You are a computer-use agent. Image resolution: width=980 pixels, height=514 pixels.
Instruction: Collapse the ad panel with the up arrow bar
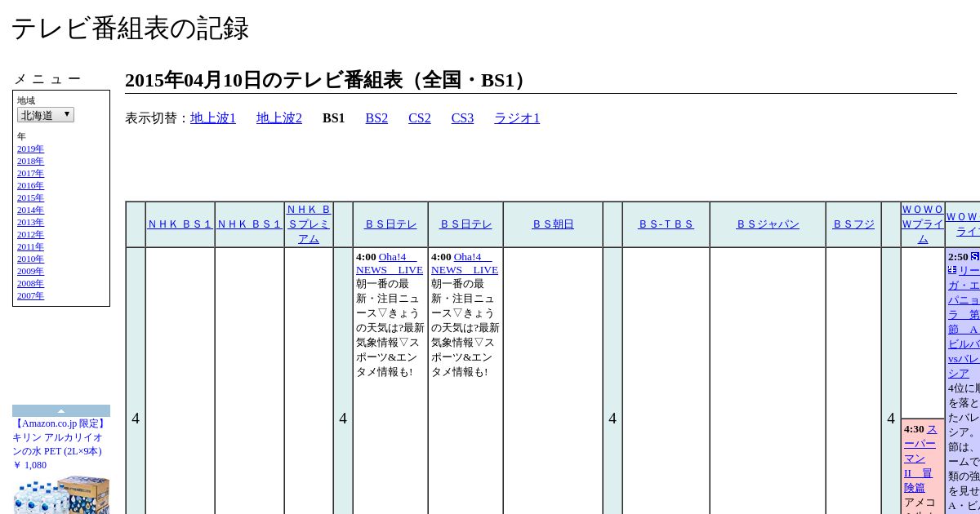[x=61, y=411]
